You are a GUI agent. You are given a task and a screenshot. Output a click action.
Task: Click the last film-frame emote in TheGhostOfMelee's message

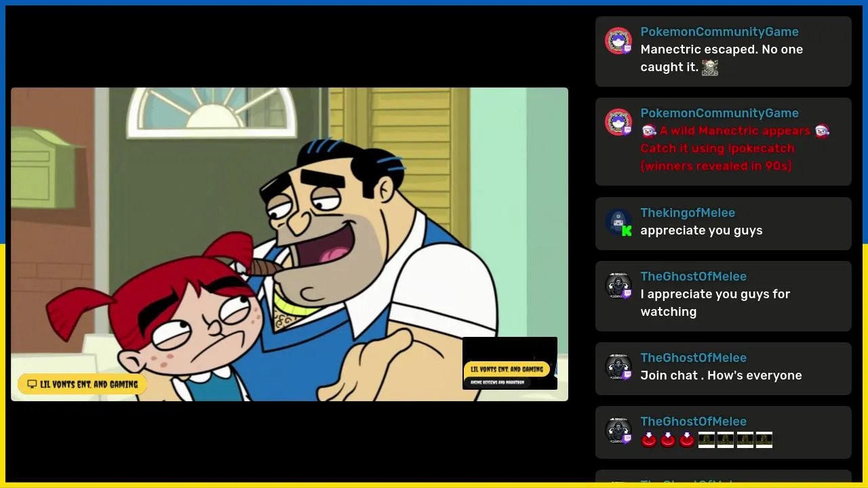click(x=764, y=440)
